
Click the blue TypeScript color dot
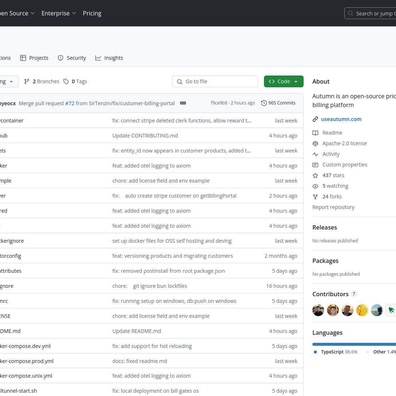pyautogui.click(x=315, y=352)
